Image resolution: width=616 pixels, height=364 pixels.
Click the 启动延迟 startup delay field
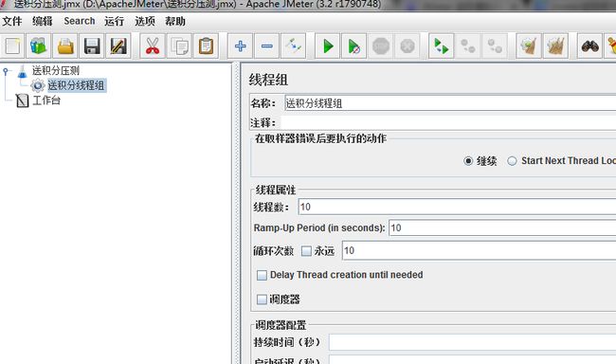[472, 359]
